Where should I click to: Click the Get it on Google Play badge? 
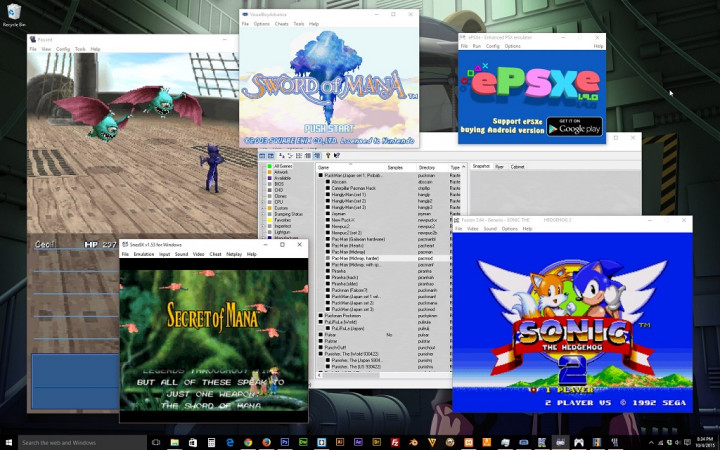click(574, 126)
